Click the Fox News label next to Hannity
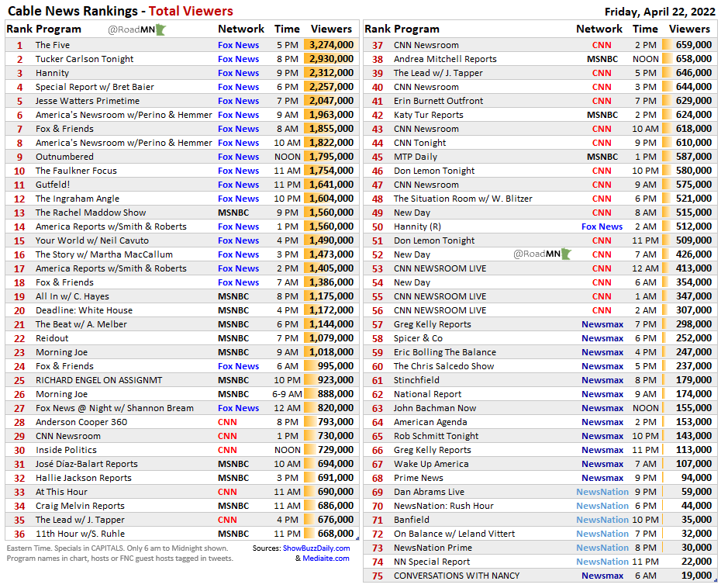728x588 pixels. pyautogui.click(x=238, y=73)
